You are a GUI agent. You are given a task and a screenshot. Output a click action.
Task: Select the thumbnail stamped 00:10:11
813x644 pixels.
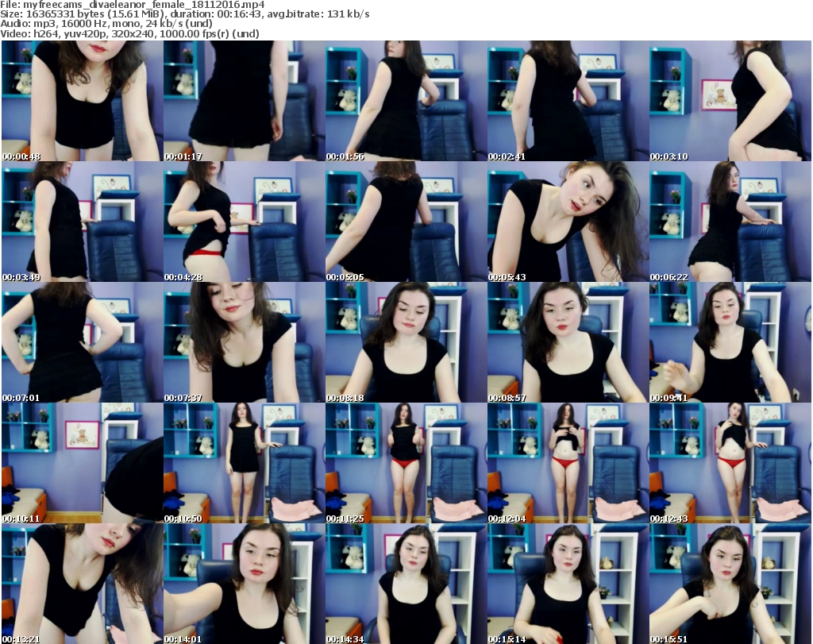(83, 463)
